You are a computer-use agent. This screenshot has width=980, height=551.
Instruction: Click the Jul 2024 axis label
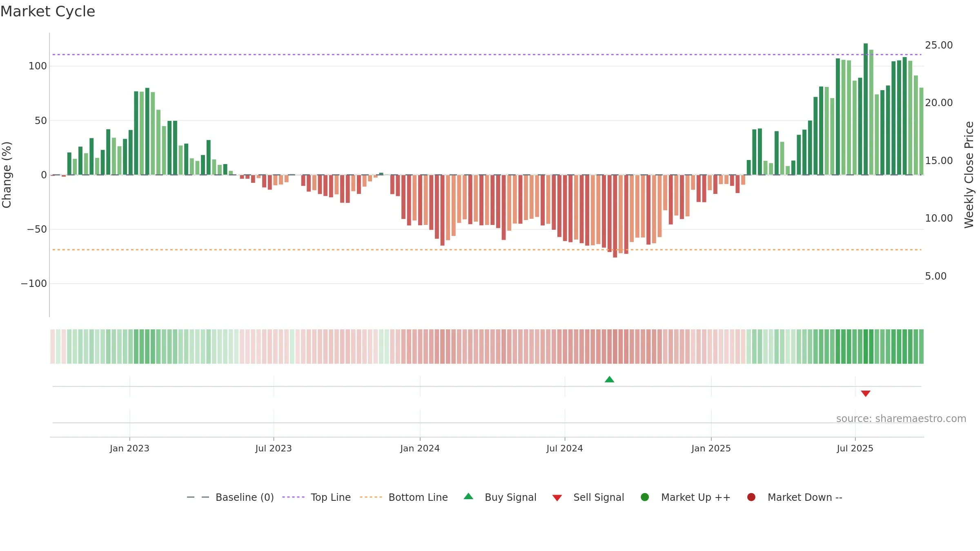coord(565,449)
